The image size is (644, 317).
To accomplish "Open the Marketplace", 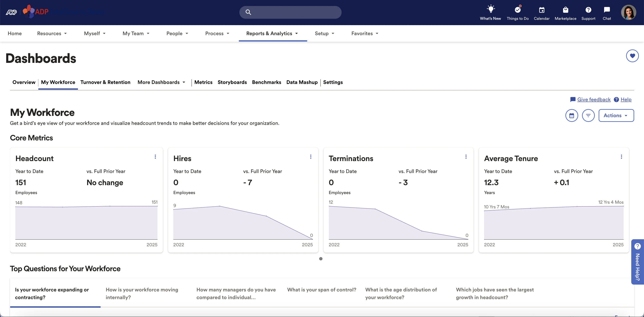I will pyautogui.click(x=565, y=12).
